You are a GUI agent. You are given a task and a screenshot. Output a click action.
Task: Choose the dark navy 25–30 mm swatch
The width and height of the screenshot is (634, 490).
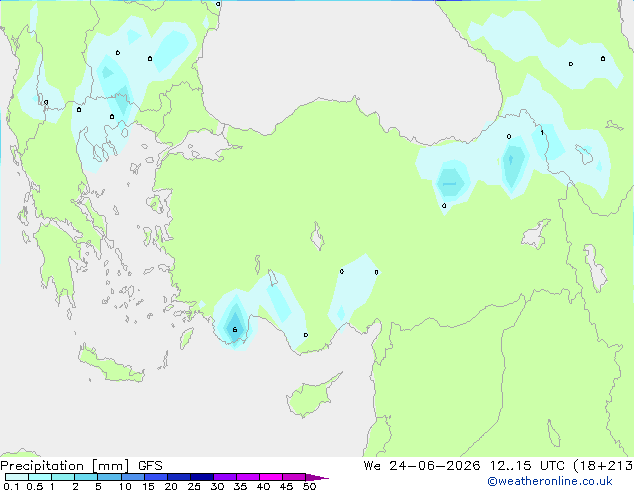point(202,477)
